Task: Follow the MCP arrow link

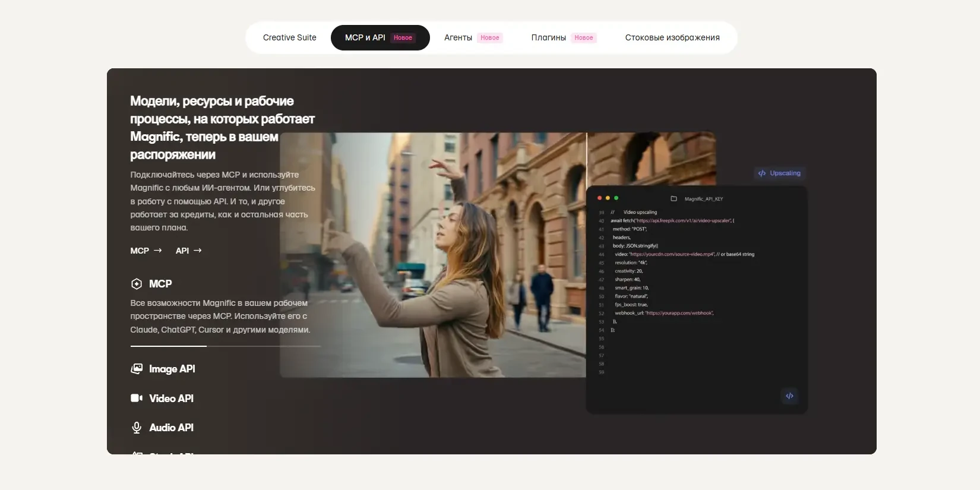Action: click(x=146, y=251)
